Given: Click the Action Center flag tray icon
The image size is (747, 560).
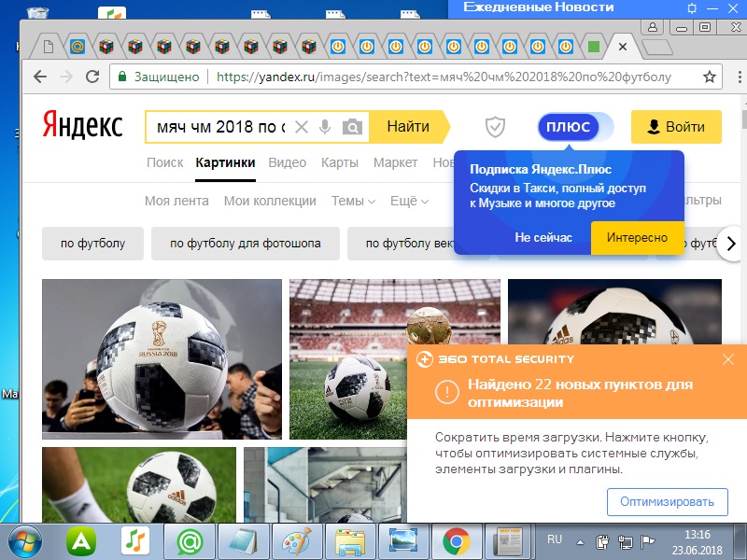Looking at the screenshot, I should [x=648, y=541].
